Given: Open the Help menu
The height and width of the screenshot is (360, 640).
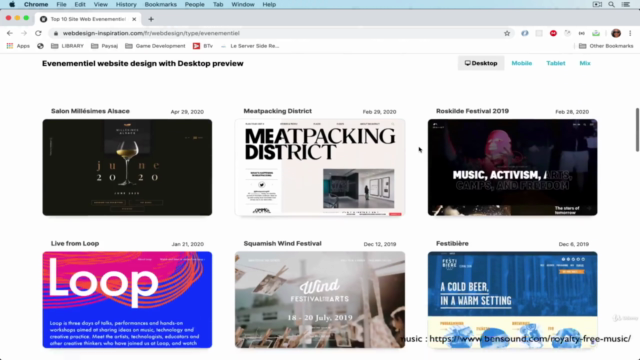Looking at the screenshot, I should point(269,4).
